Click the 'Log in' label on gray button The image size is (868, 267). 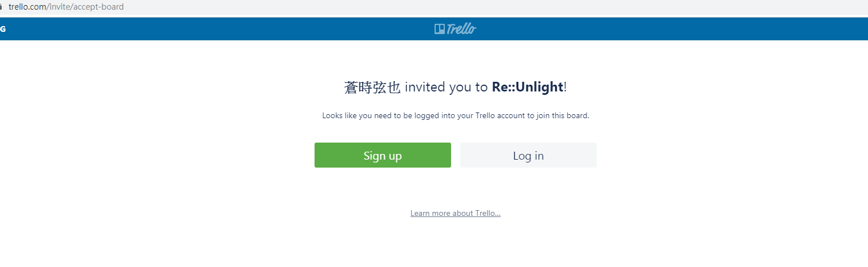(528, 156)
